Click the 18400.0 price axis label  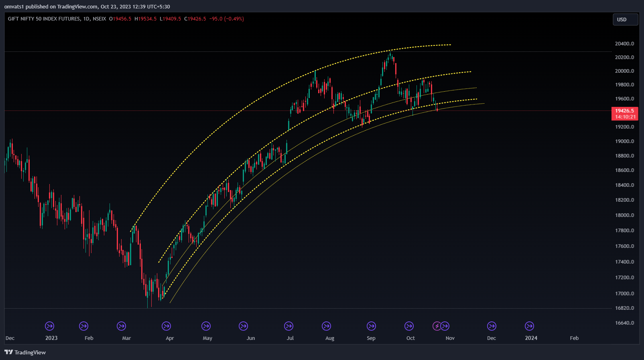pos(624,185)
